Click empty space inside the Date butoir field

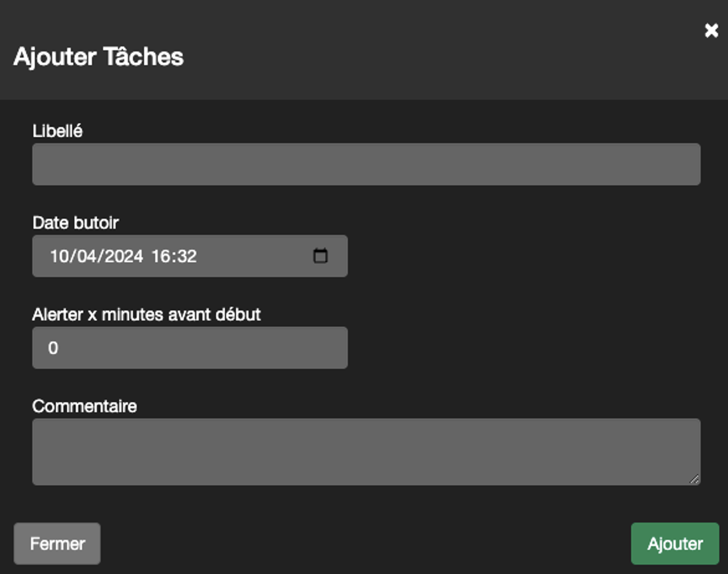click(x=255, y=257)
